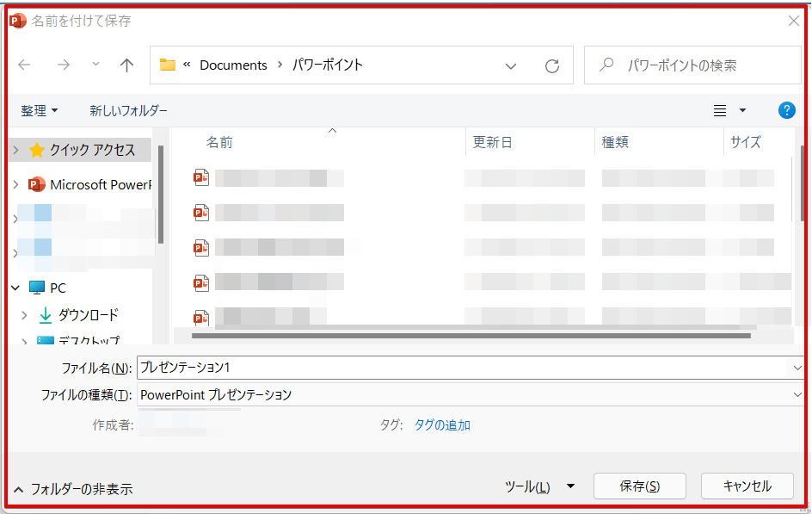Sort by the 種類 column header
The width and height of the screenshot is (812, 514).
pyautogui.click(x=615, y=142)
